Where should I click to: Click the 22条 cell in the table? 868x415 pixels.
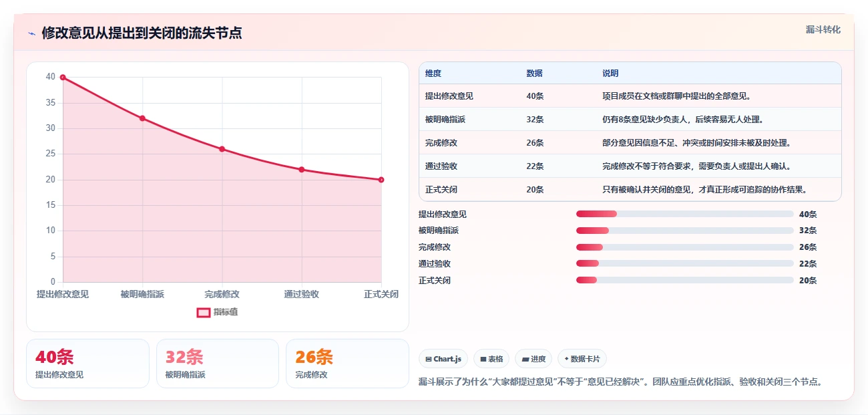(535, 166)
